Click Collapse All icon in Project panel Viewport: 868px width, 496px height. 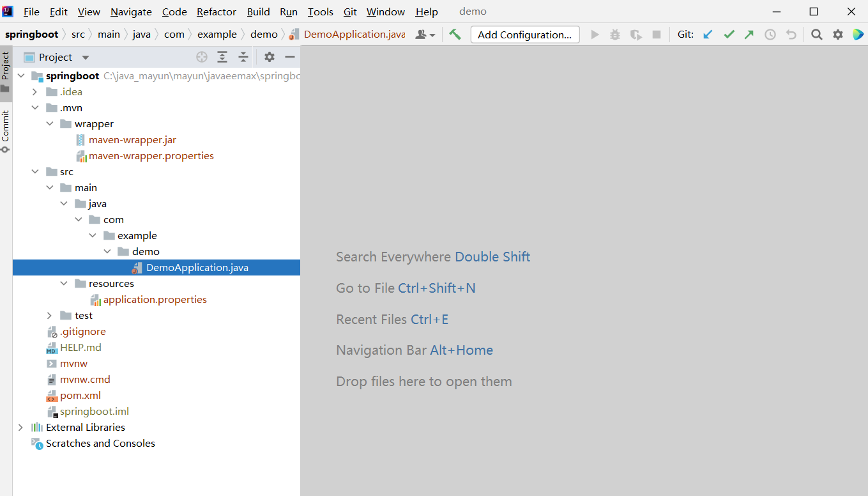pos(243,57)
